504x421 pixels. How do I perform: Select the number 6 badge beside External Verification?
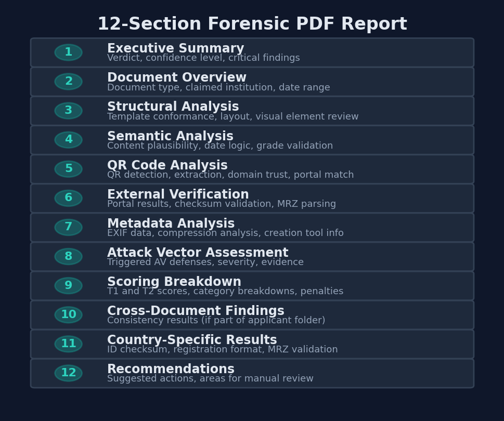pos(68,198)
